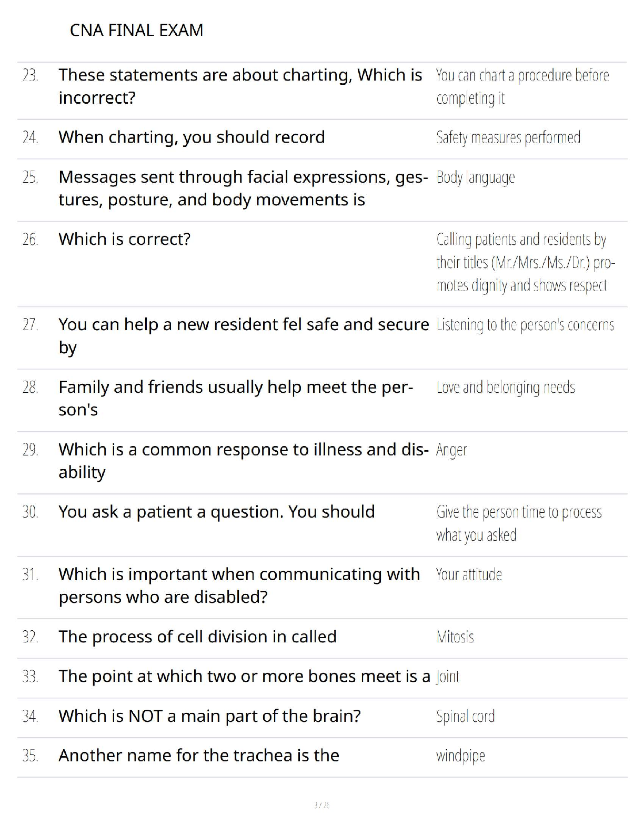Click the 'Which is correct?' question
This screenshot has width=644, height=834.
click(124, 239)
